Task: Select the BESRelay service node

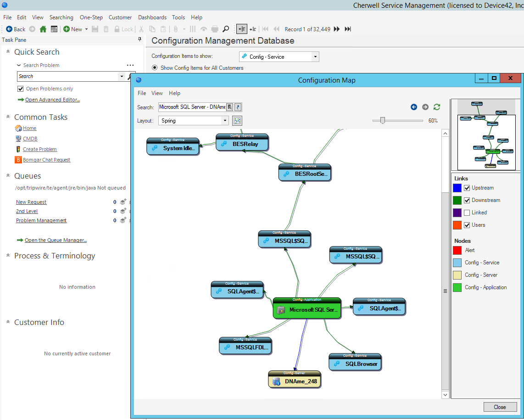Action: 242,143
